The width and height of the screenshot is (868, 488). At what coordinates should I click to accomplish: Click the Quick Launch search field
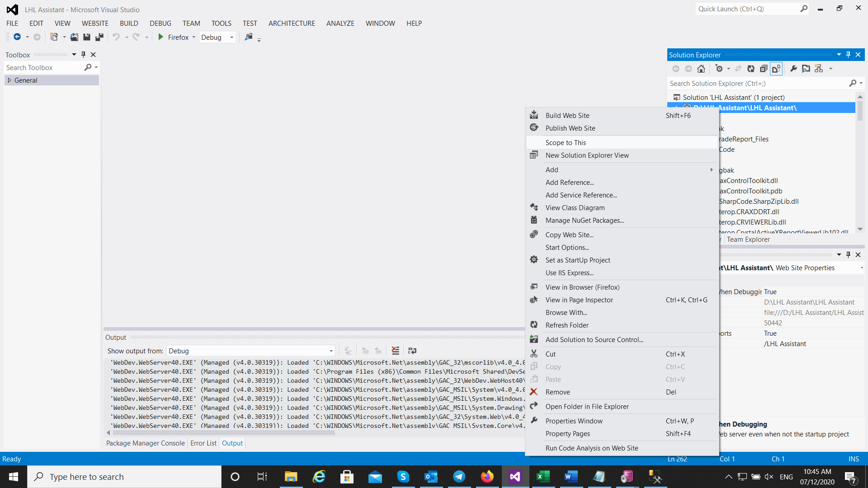pyautogui.click(x=748, y=9)
